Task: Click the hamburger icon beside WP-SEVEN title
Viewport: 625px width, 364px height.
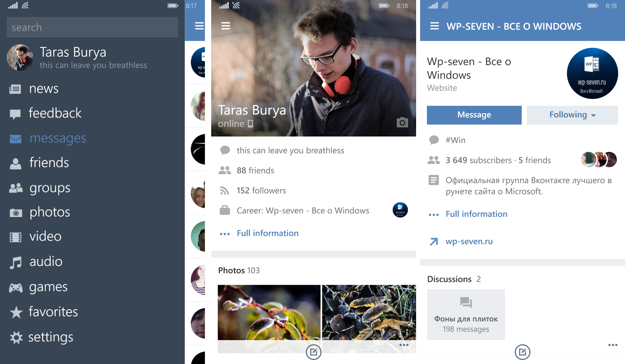Action: tap(434, 26)
